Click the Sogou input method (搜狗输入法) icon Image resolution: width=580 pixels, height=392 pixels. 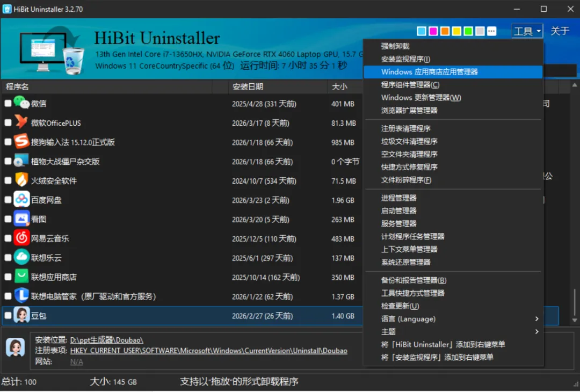tap(21, 141)
